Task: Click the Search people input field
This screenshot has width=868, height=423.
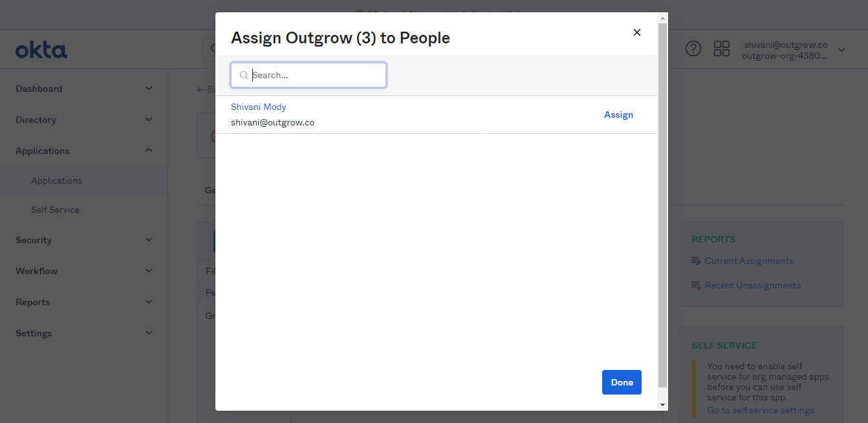Action: pos(309,75)
